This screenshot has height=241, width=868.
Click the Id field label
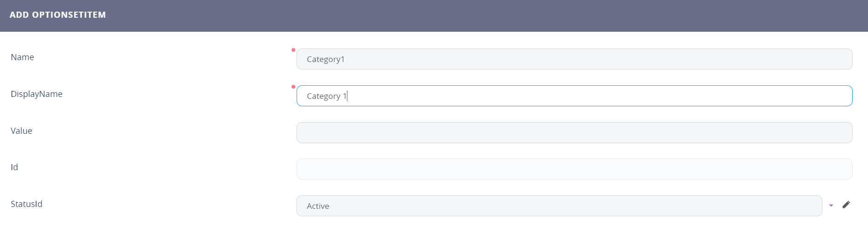pos(14,167)
